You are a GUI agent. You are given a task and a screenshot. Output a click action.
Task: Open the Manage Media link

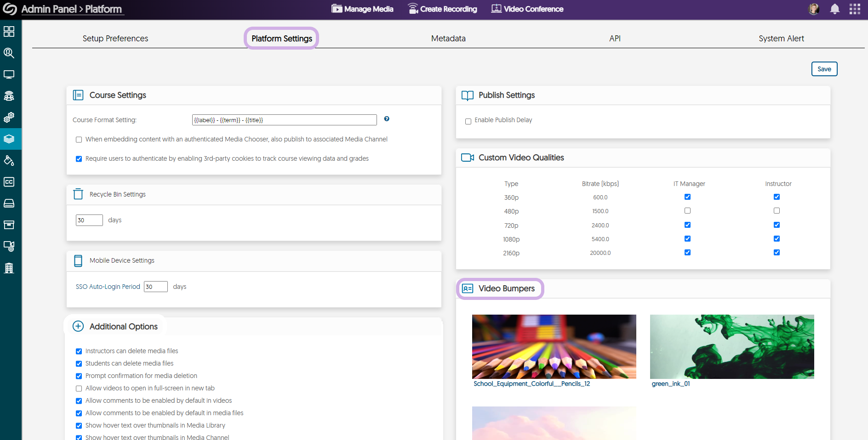tap(363, 9)
